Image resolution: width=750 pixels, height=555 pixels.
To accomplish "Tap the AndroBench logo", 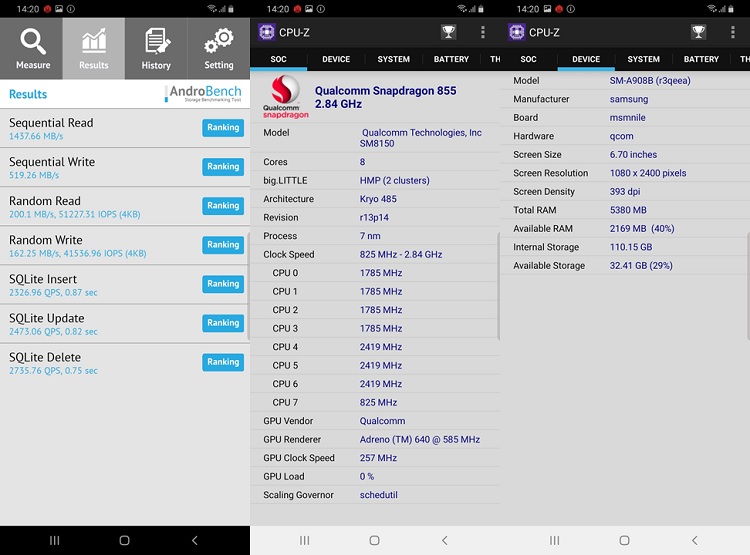I will coord(204,93).
